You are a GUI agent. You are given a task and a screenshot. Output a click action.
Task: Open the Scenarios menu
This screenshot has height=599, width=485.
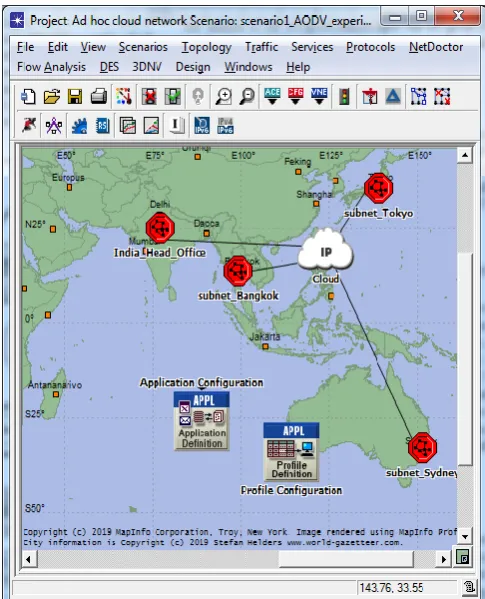click(143, 47)
